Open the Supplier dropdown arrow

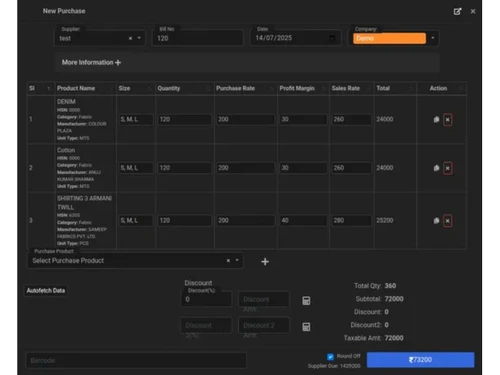(x=139, y=38)
